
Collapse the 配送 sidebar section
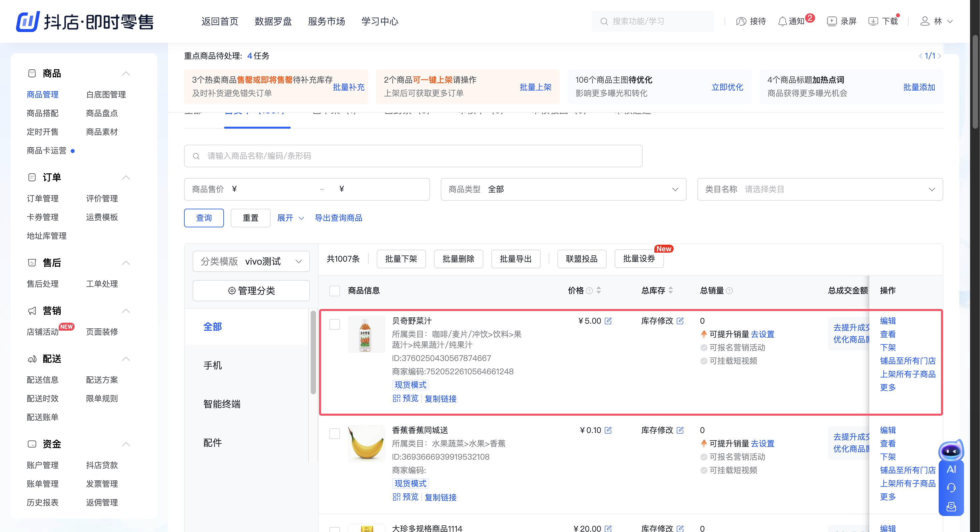click(126, 358)
